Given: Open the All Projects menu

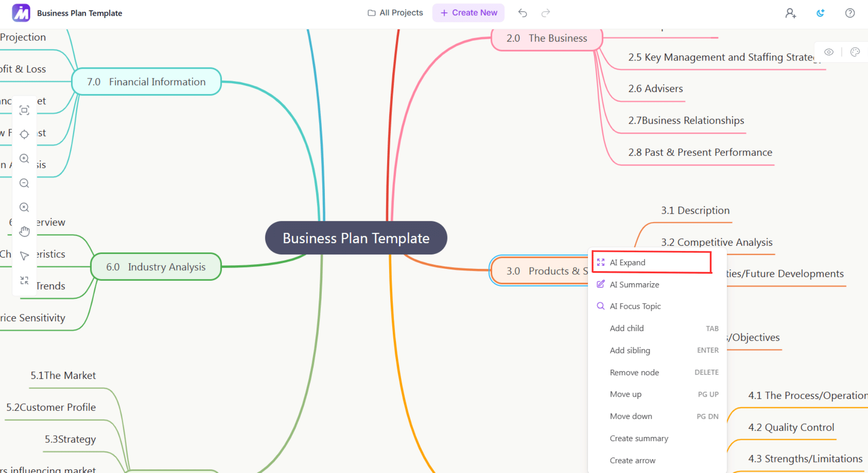Looking at the screenshot, I should 394,12.
